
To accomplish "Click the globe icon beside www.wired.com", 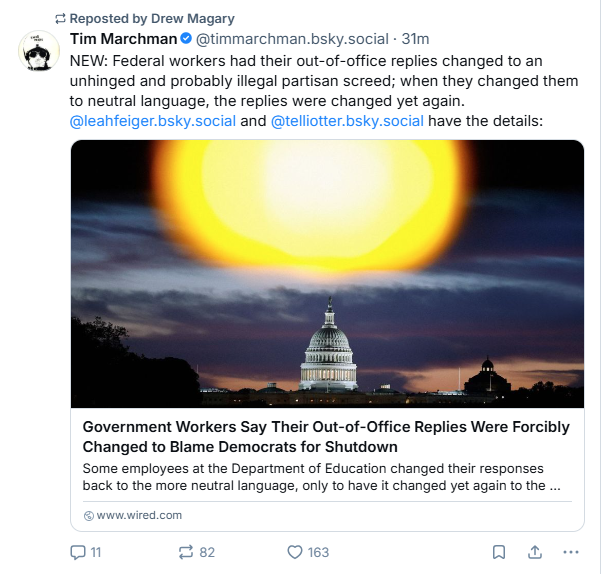I will pyautogui.click(x=88, y=516).
